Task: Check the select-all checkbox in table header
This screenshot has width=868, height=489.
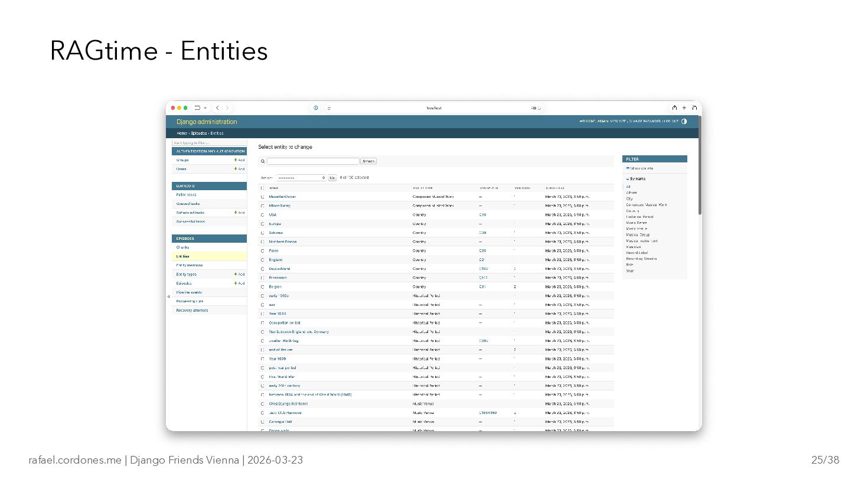Action: [x=263, y=188]
